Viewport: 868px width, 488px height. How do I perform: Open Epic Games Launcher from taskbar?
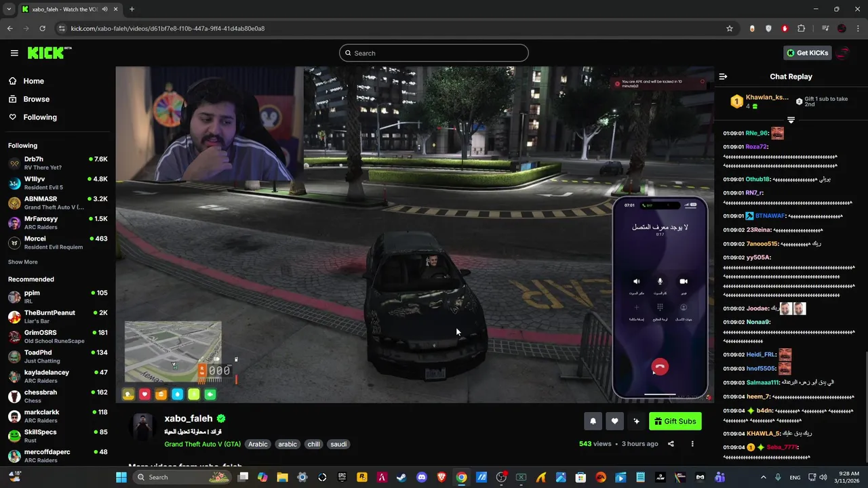[342, 477]
